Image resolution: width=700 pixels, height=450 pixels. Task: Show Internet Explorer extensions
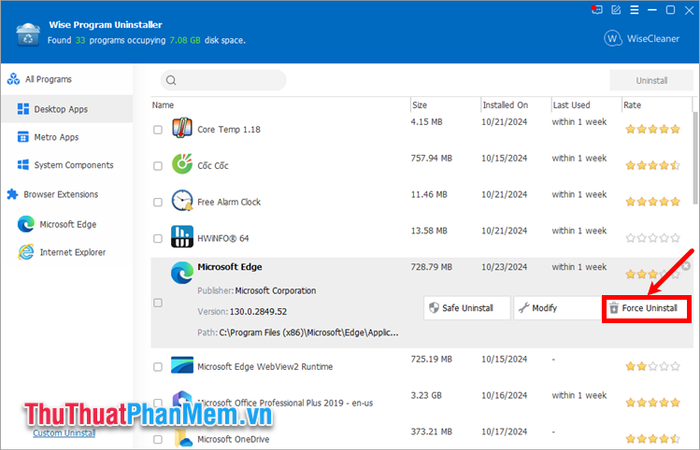point(72,252)
